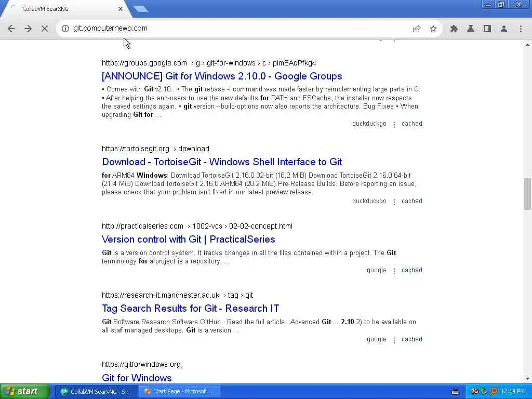Open Tag Search Results for Git link
Viewport: 532px width, 399px height.
pyautogui.click(x=190, y=309)
